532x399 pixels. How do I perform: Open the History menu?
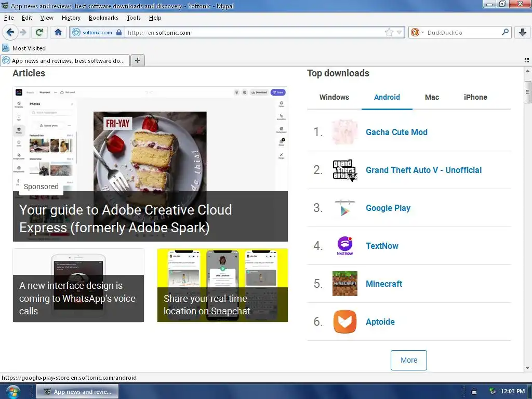click(71, 18)
